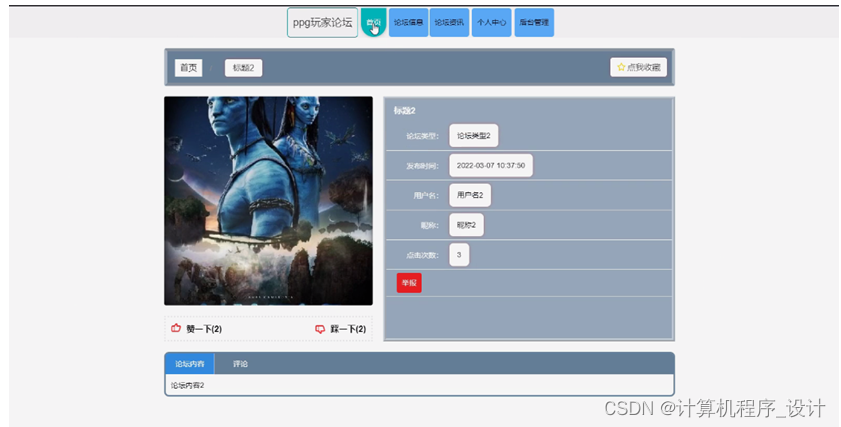The image size is (841, 427).
Task: Switch to the 论坛内容 tab
Action: [190, 364]
